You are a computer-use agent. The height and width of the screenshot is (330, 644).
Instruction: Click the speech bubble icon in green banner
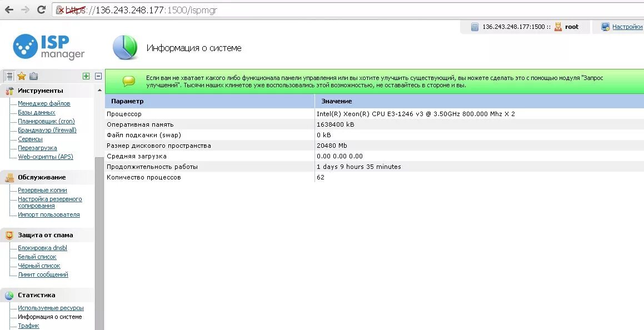pos(129,81)
